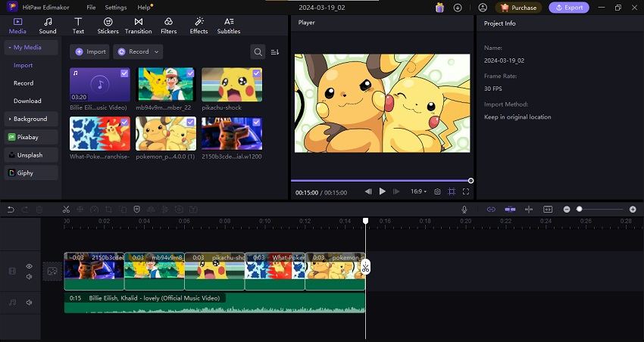Open the 16:9 aspect ratio dropdown
Screen dimensions: 644x342
418,191
